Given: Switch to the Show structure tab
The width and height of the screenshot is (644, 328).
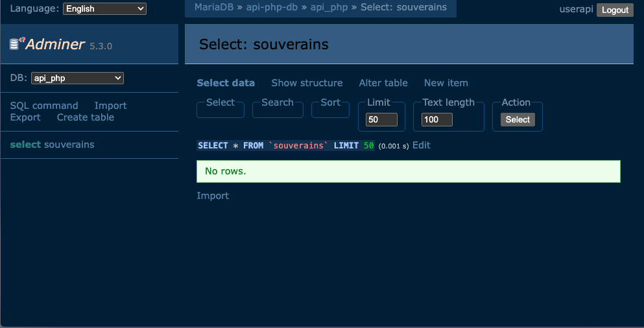Looking at the screenshot, I should click(x=307, y=83).
